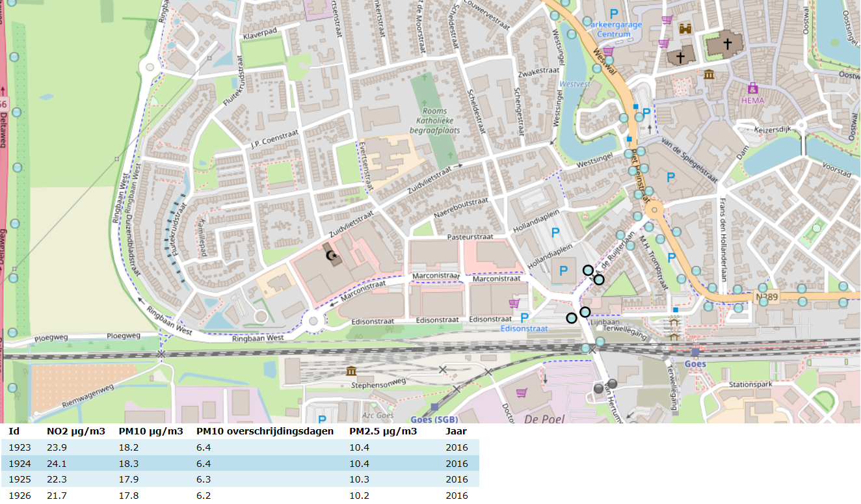Click the NO2 µg/m3 column header
The width and height of the screenshot is (861, 504).
76,431
